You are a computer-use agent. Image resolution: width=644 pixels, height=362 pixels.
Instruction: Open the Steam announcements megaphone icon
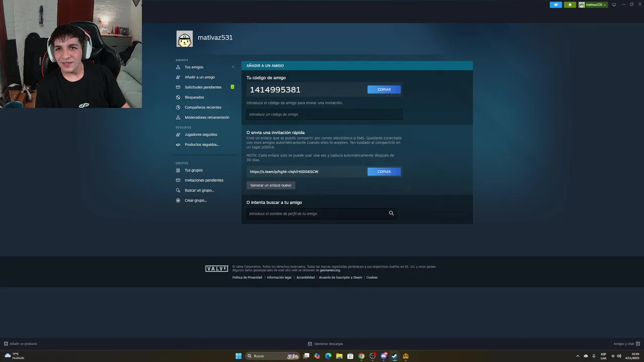click(x=556, y=5)
